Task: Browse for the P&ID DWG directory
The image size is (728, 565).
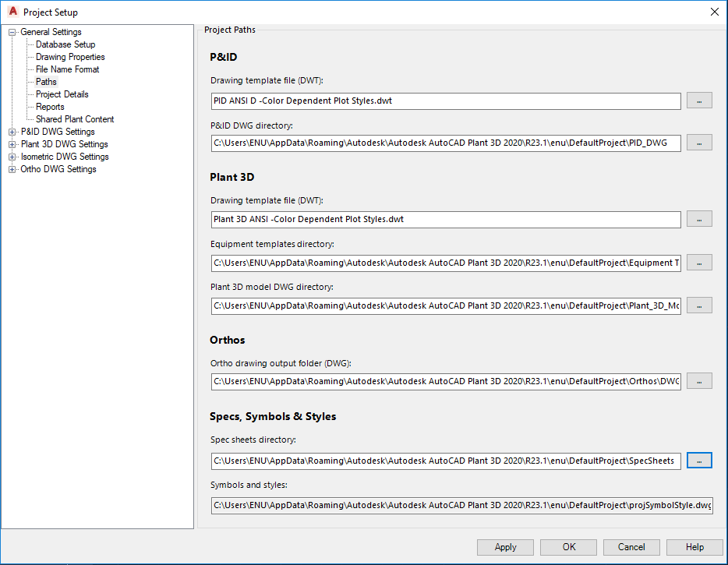Action: [699, 143]
